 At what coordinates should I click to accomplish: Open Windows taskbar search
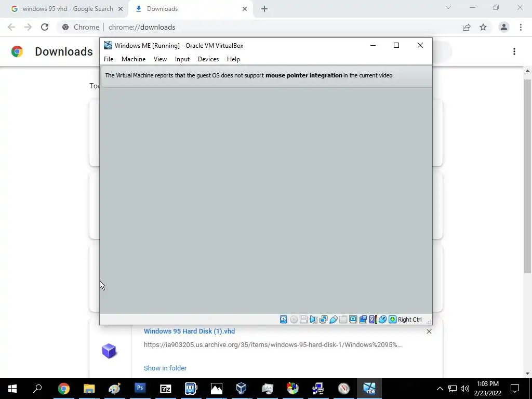(x=37, y=389)
